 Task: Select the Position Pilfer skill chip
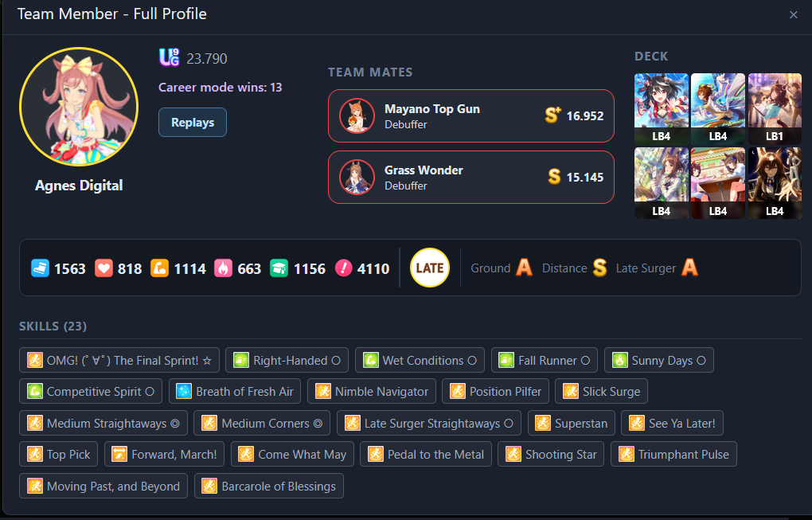tap(495, 391)
